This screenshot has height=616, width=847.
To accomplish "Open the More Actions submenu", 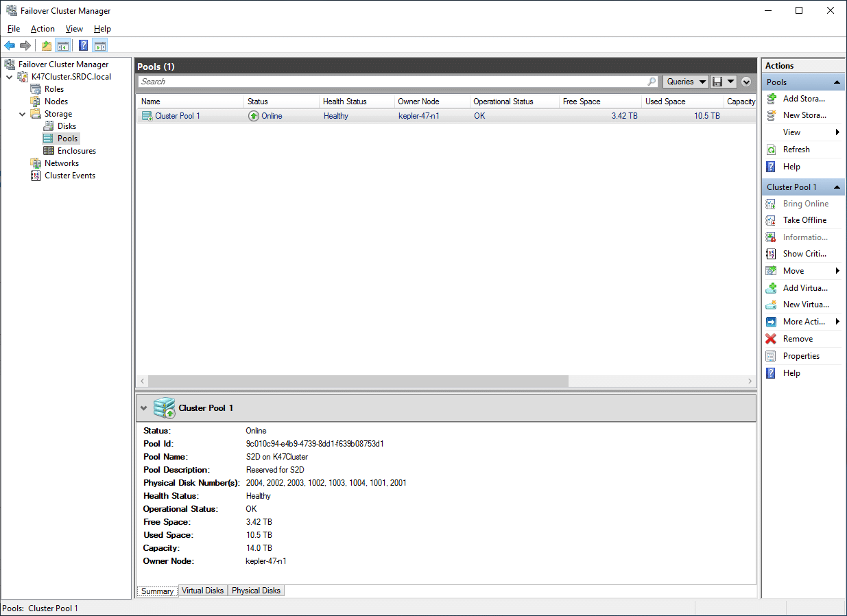I will pyautogui.click(x=803, y=322).
